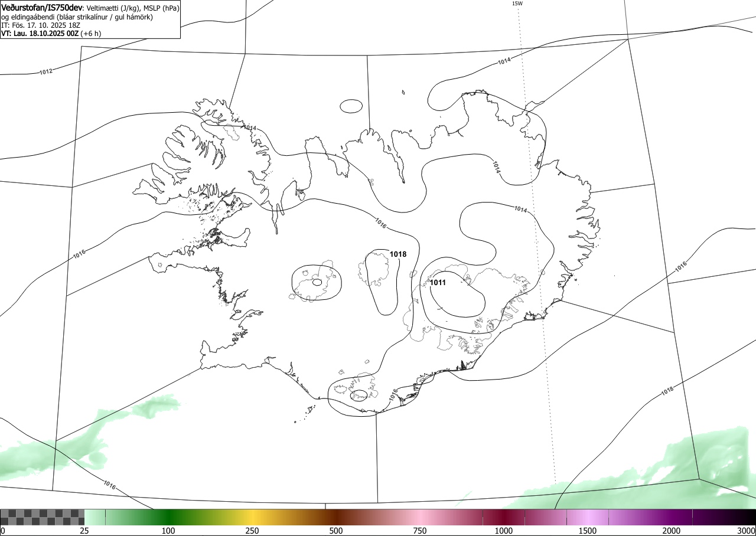Click the 1000 value on the color scale
Image resolution: width=756 pixels, height=536 pixels.
[504, 531]
